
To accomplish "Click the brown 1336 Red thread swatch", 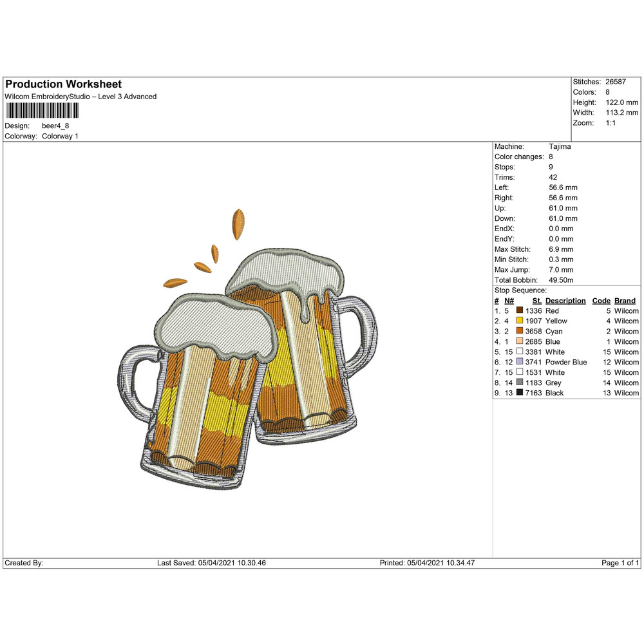I will click(519, 311).
